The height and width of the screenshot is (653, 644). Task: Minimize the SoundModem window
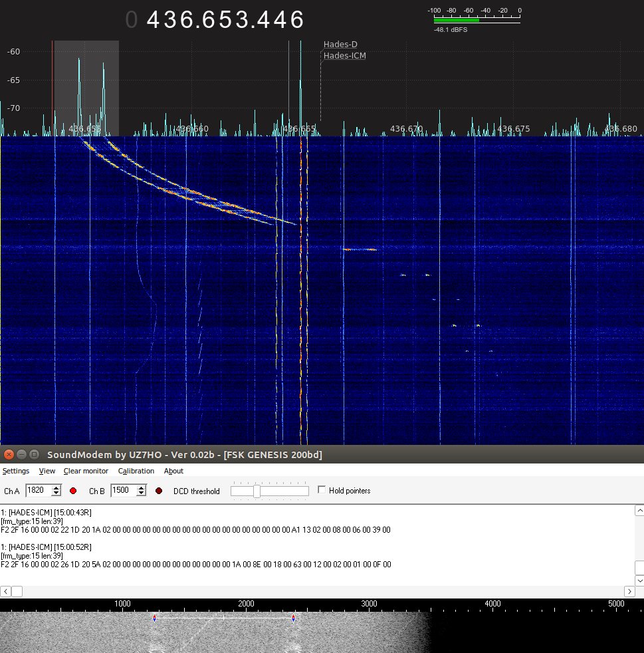click(22, 454)
